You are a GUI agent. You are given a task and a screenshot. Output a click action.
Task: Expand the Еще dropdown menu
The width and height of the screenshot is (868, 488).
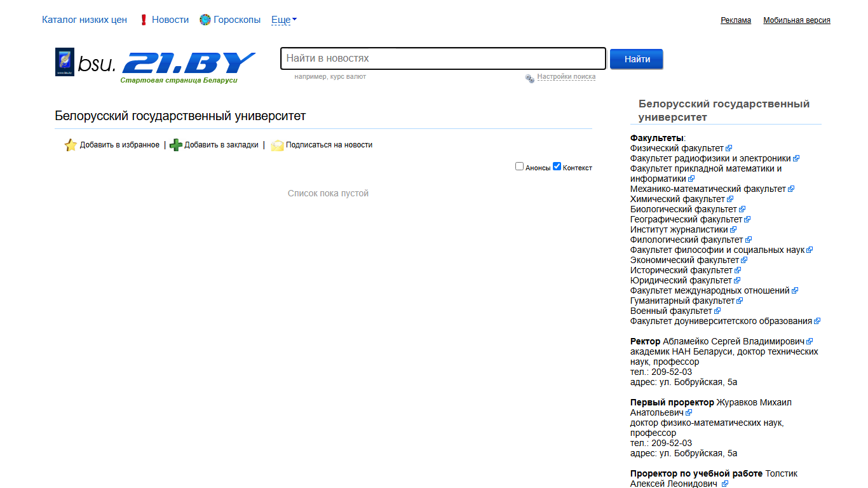(284, 20)
